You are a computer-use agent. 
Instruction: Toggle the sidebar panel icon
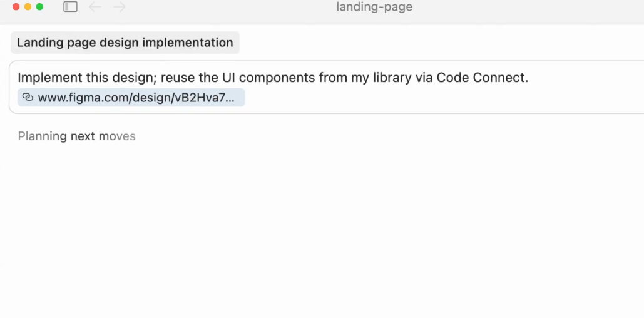(x=70, y=7)
